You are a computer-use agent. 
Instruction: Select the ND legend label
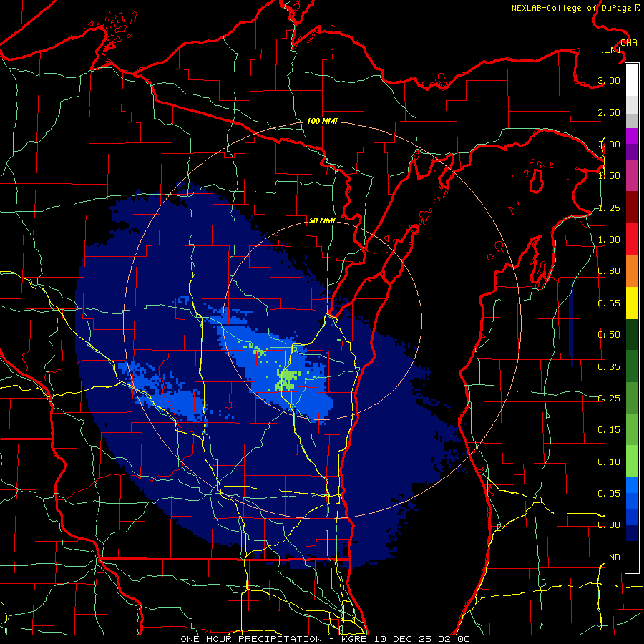pyautogui.click(x=615, y=557)
